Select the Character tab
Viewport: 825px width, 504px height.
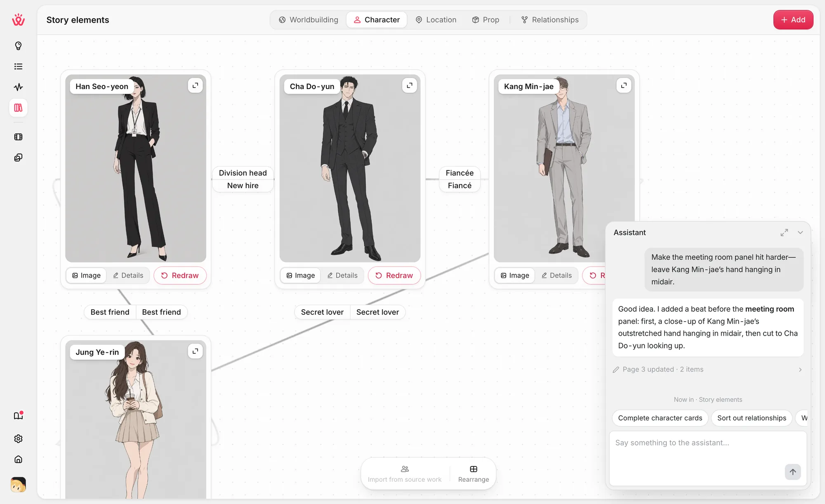click(x=377, y=20)
